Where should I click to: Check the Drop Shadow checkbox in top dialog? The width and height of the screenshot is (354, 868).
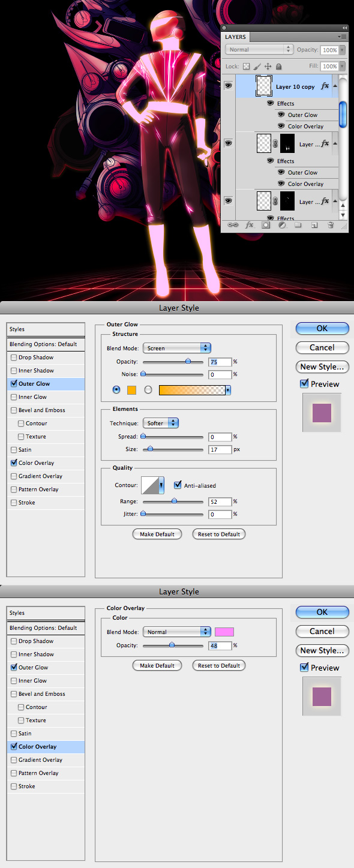[14, 358]
